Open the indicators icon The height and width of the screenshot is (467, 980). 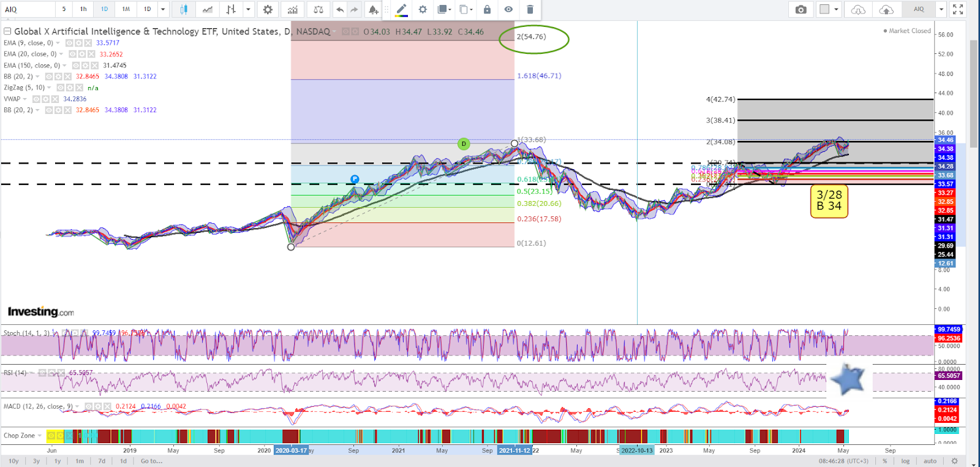tap(293, 9)
